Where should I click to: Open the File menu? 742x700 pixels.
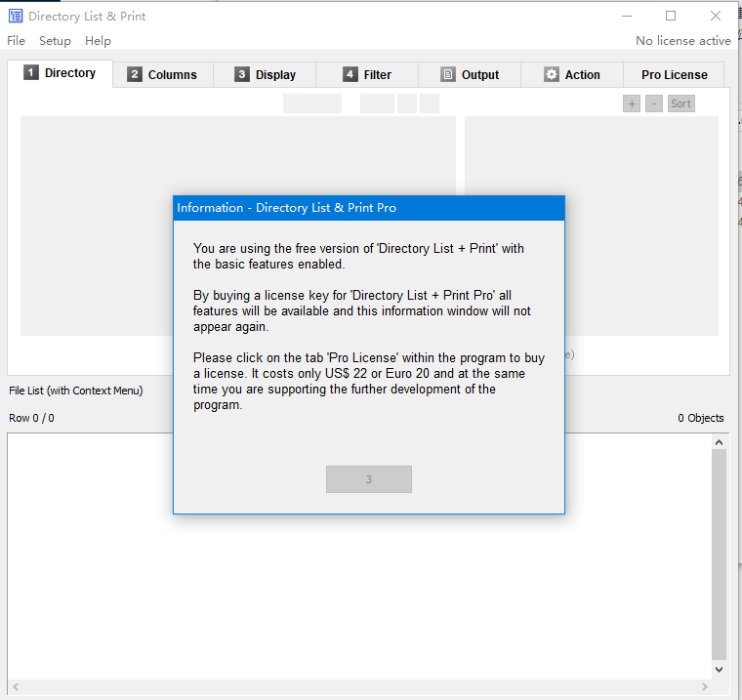[16, 41]
